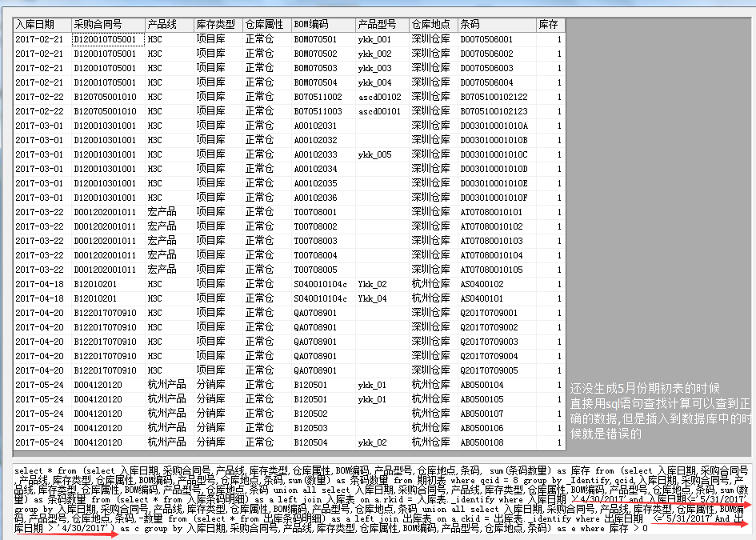This screenshot has width=756, height=540.
Task: Select cell B120503
Action: point(323,428)
